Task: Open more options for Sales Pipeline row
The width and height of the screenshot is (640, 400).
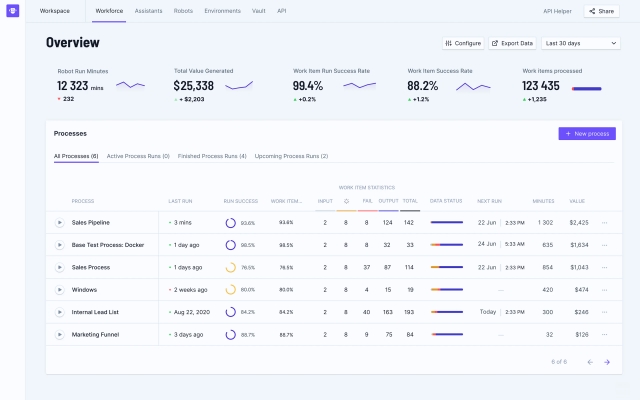Action: click(604, 222)
